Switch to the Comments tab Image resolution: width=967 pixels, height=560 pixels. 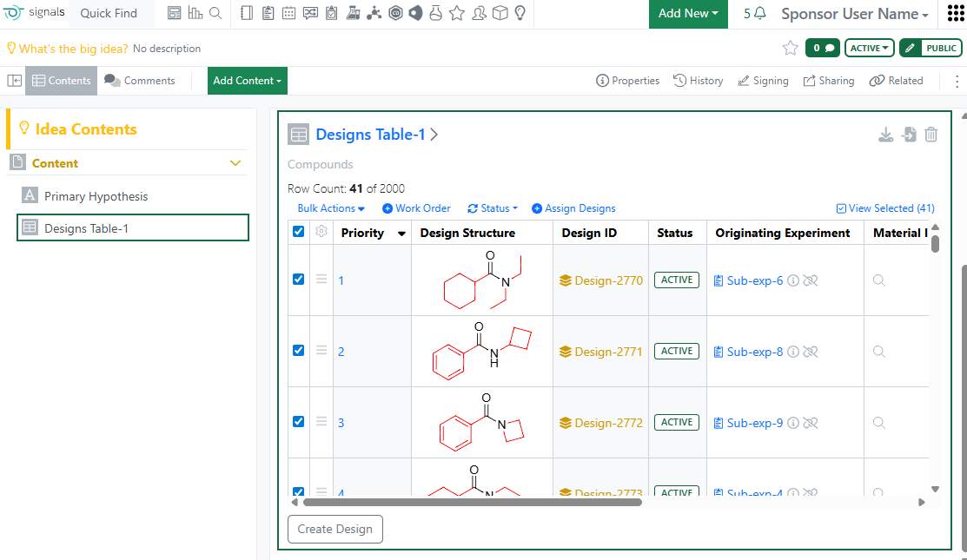pos(140,81)
